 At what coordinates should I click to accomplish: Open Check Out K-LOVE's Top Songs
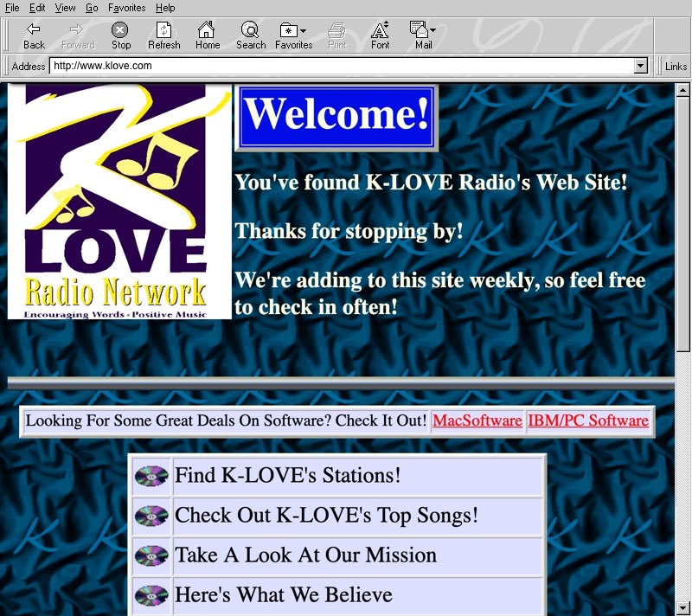(326, 516)
